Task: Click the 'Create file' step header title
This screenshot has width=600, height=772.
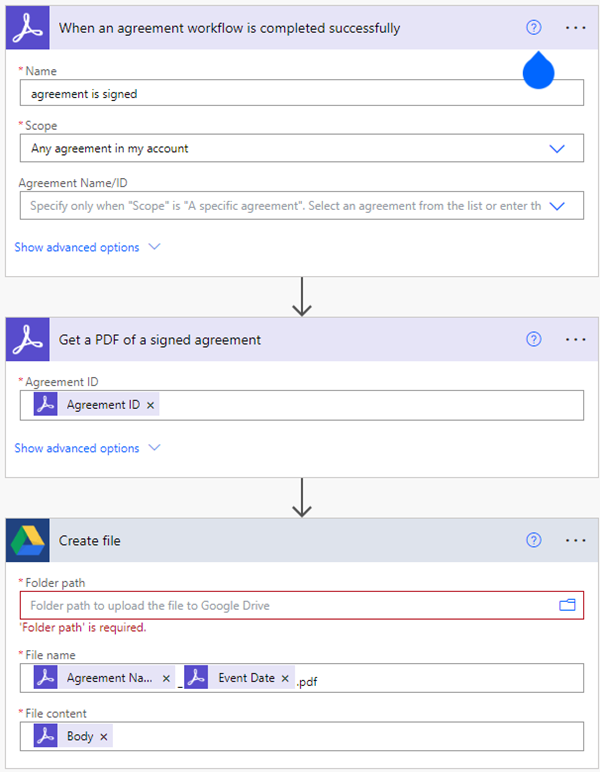Action: pyautogui.click(x=90, y=540)
